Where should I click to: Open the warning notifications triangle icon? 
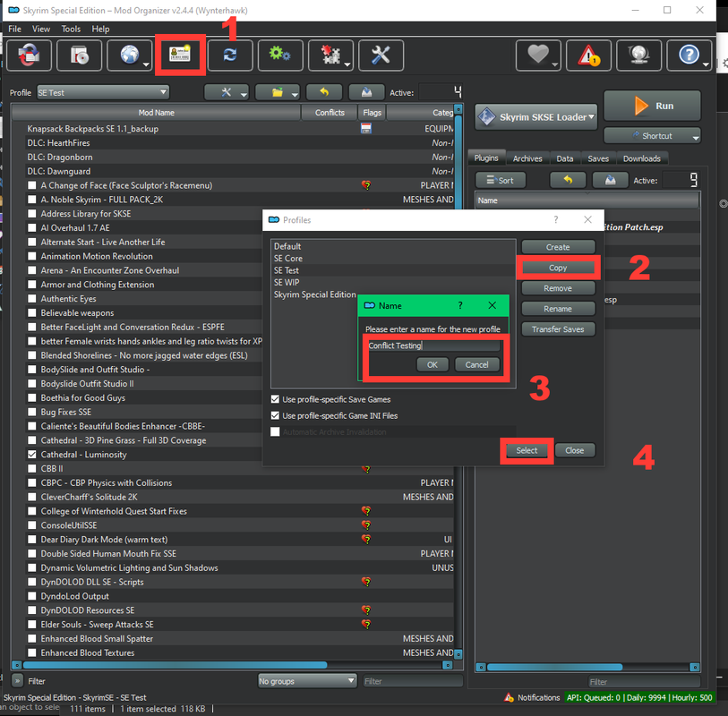click(588, 55)
